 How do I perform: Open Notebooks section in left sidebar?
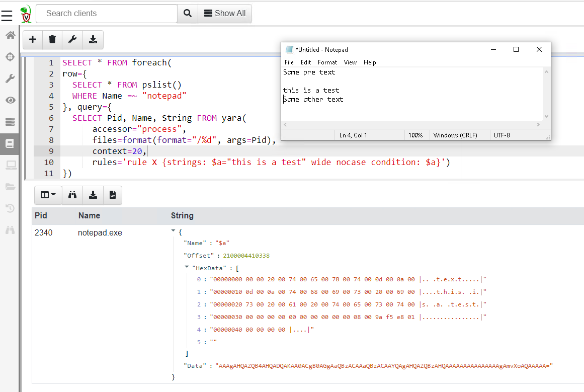10,143
